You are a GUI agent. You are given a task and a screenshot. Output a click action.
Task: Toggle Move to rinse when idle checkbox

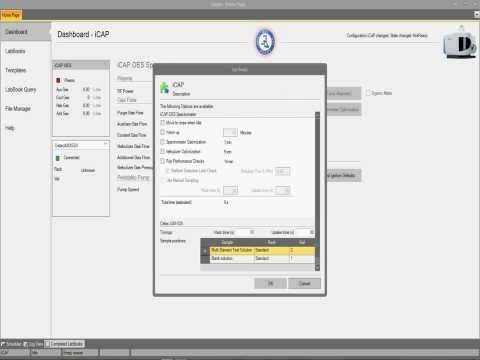pos(163,123)
